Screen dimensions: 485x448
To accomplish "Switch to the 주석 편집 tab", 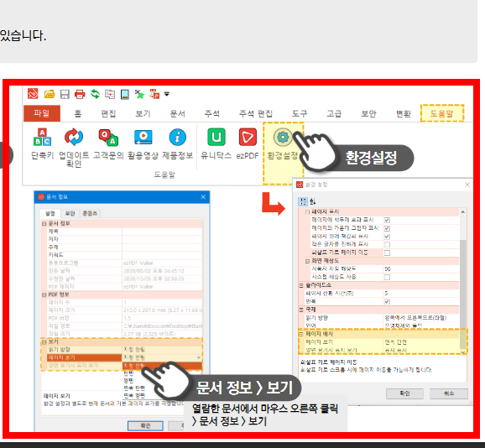I will click(255, 114).
